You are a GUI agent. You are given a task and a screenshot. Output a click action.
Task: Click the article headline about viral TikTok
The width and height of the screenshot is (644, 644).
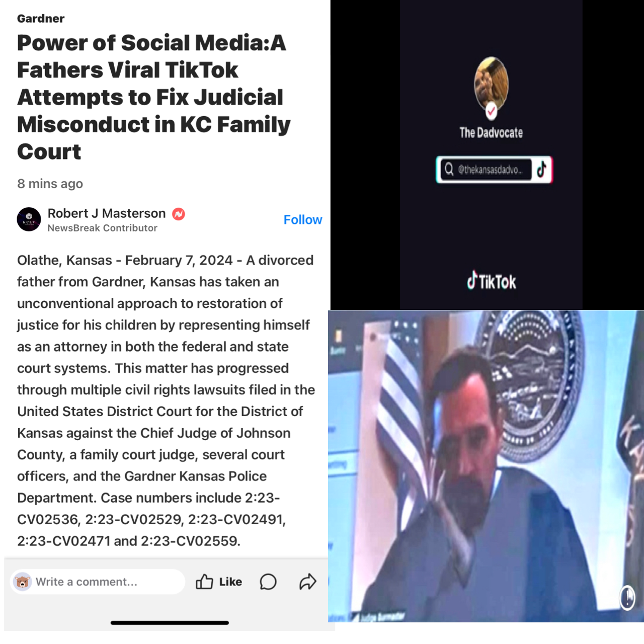(154, 97)
